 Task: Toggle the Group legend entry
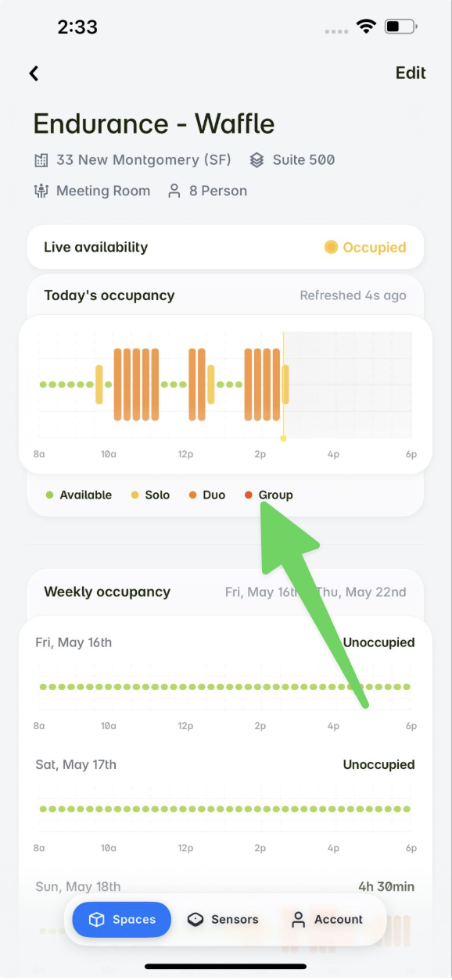tap(269, 495)
